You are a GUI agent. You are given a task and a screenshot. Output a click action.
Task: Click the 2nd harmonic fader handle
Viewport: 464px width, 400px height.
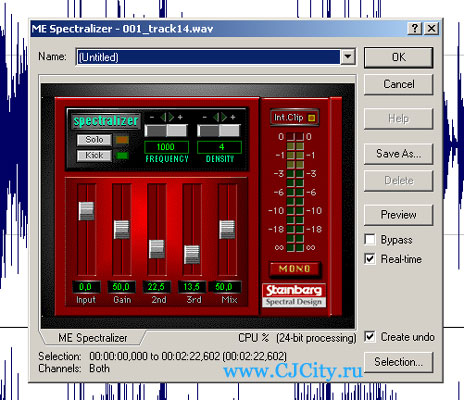157,249
